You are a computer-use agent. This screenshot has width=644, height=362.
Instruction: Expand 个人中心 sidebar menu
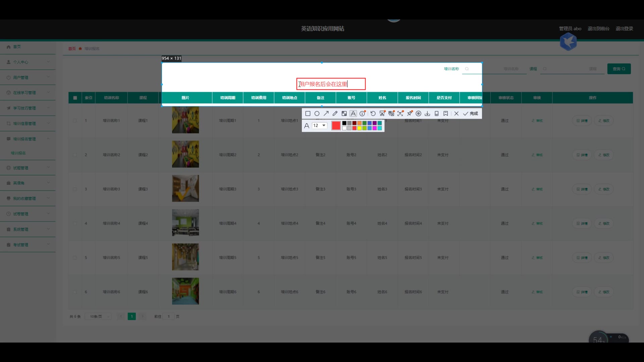pos(28,62)
